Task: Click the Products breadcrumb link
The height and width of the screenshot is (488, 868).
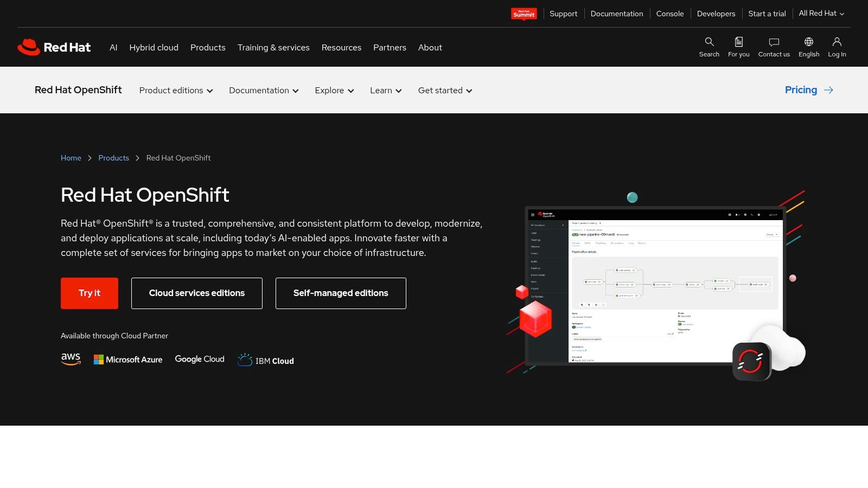Action: 114,158
